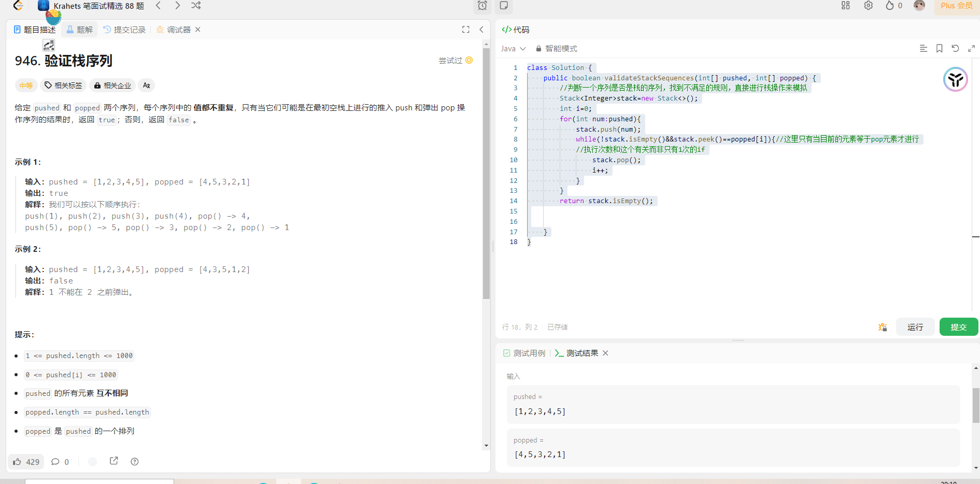
Task: Click the LeetCode logo icon
Action: (x=18, y=5)
